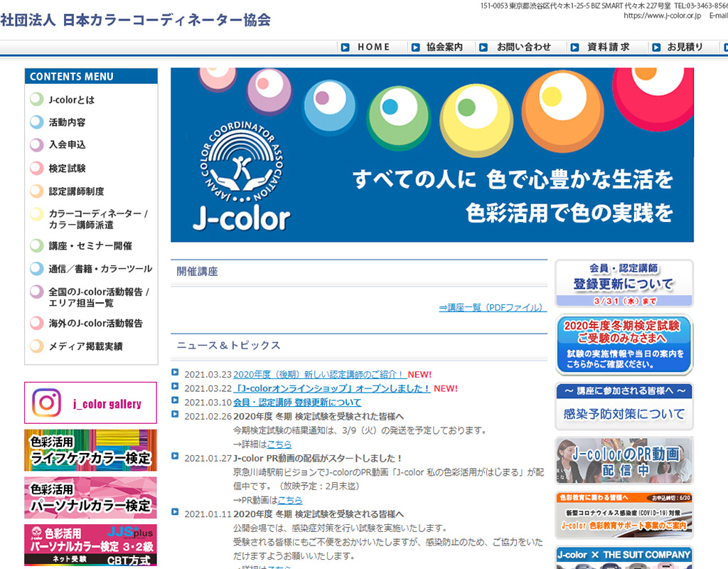Viewport: 728px width, 569px height.
Task: Click news arrow icon for 2021.03.10
Action: pos(175,400)
